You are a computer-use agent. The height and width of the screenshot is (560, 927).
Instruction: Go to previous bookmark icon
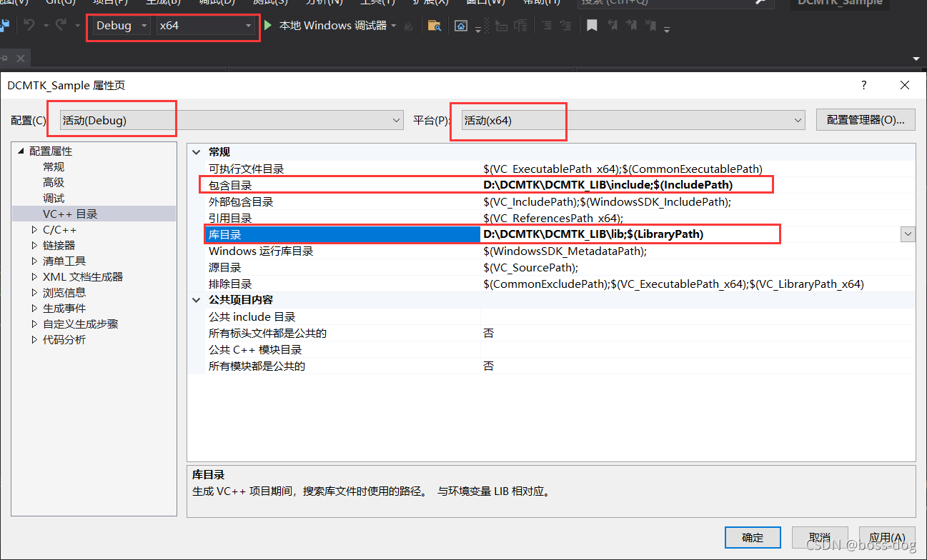tap(613, 26)
